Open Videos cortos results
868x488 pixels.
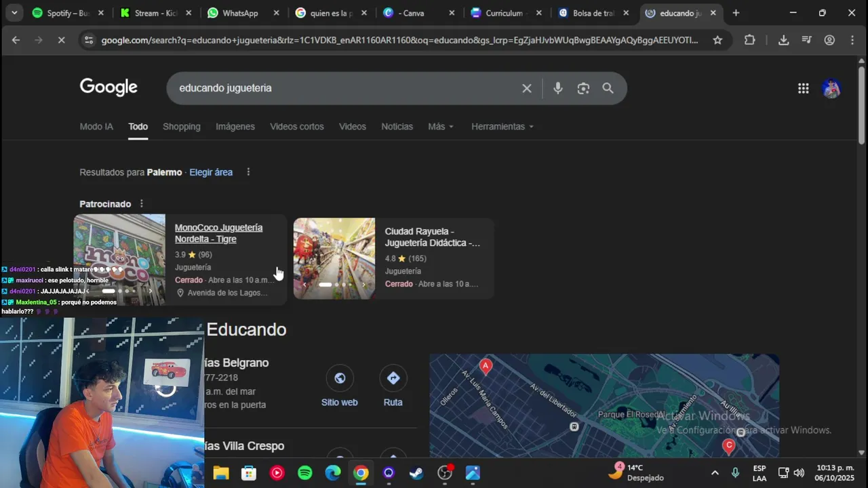(x=297, y=127)
